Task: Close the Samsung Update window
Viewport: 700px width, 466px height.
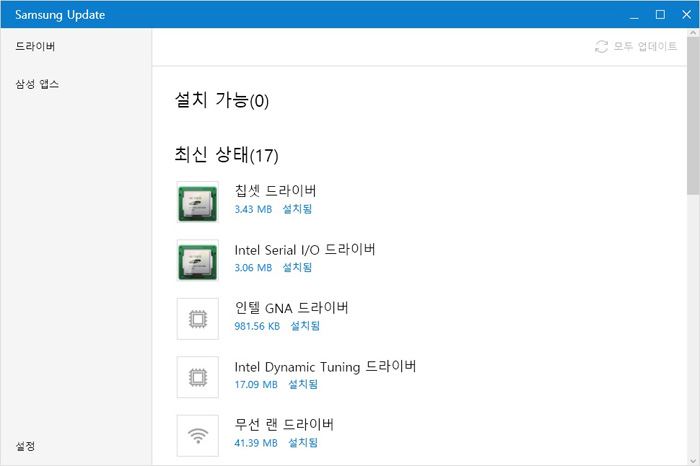Action: 687,15
